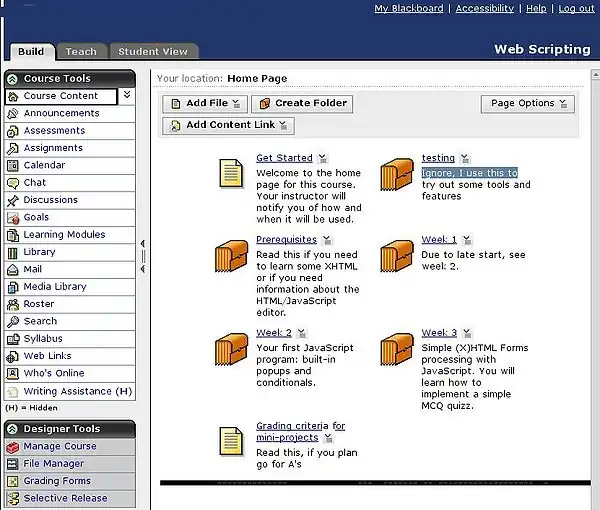The height and width of the screenshot is (510, 600).
Task: Click the Log out link
Action: click(x=576, y=8)
